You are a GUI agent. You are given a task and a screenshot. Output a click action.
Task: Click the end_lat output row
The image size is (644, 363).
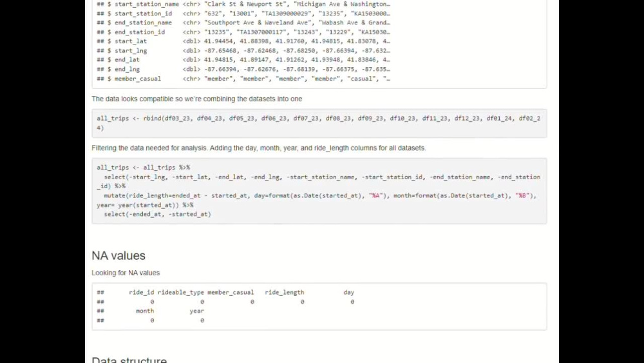[x=243, y=59]
